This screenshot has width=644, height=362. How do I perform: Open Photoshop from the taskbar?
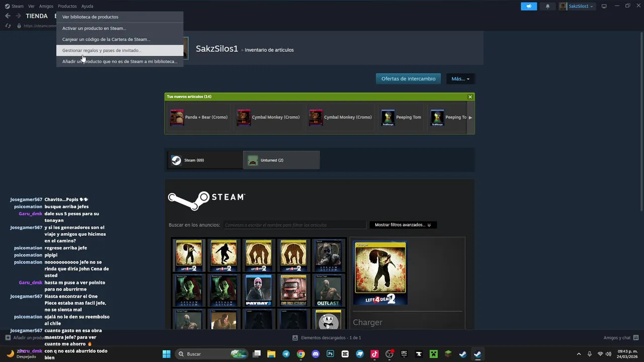click(330, 354)
